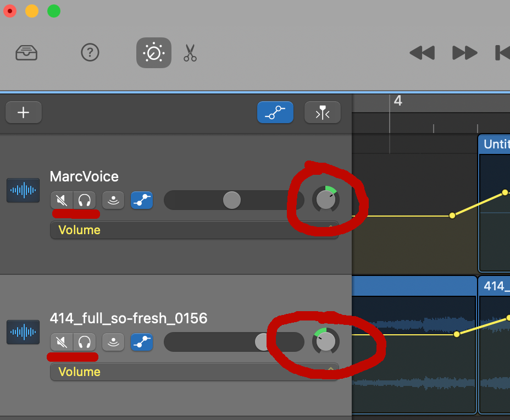Solo the MarcVoice track with headphones
The width and height of the screenshot is (510, 420).
84,201
